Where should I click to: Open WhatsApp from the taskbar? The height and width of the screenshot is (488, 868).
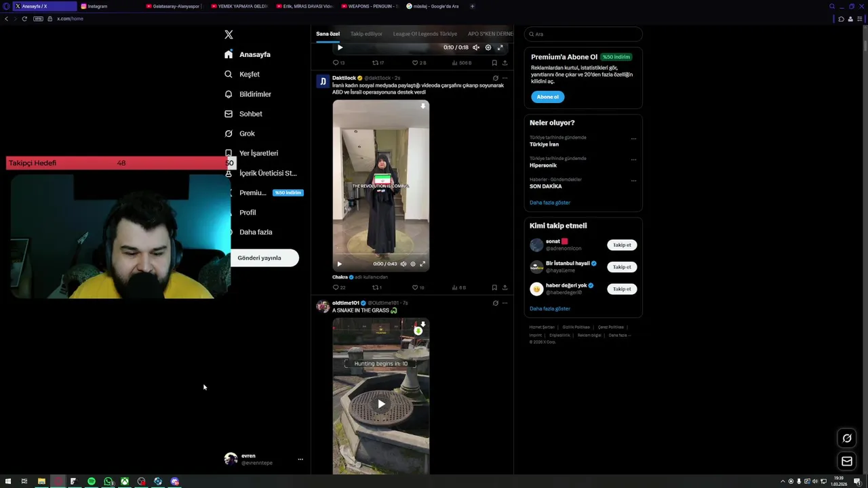click(x=108, y=481)
